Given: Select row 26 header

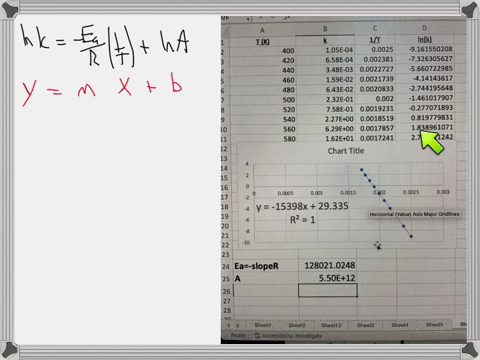Looking at the screenshot, I should [226, 291].
